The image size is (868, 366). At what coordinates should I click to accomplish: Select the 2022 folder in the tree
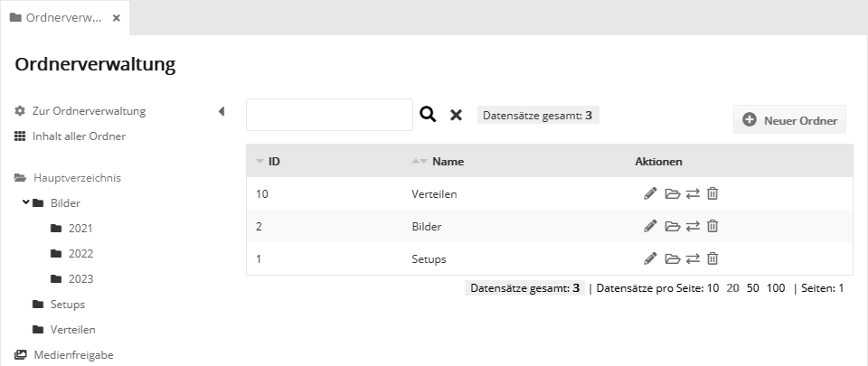click(80, 253)
